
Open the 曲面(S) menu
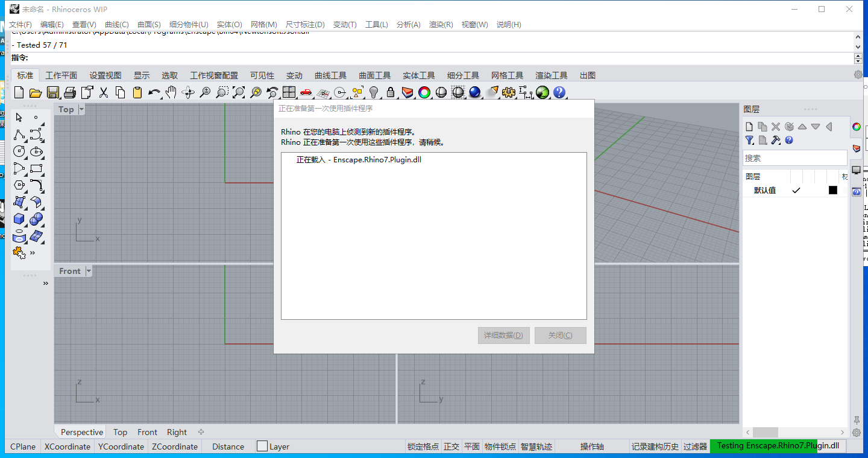pyautogui.click(x=149, y=24)
